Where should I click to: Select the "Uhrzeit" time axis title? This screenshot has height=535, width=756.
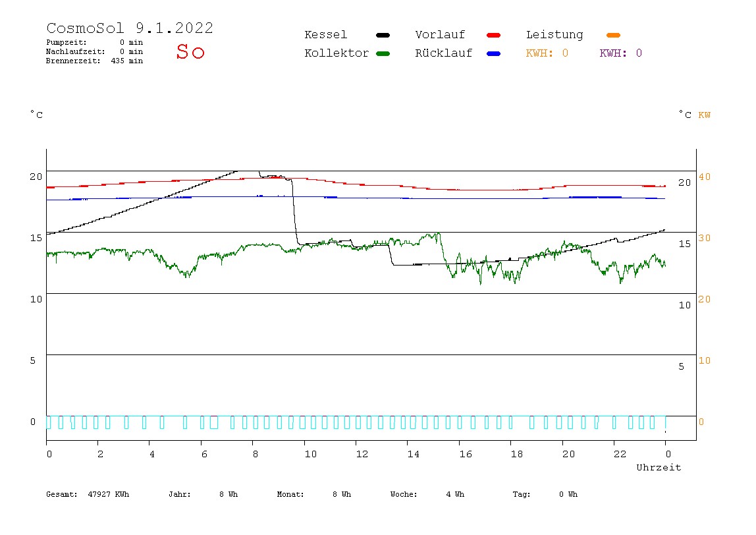pos(659,467)
